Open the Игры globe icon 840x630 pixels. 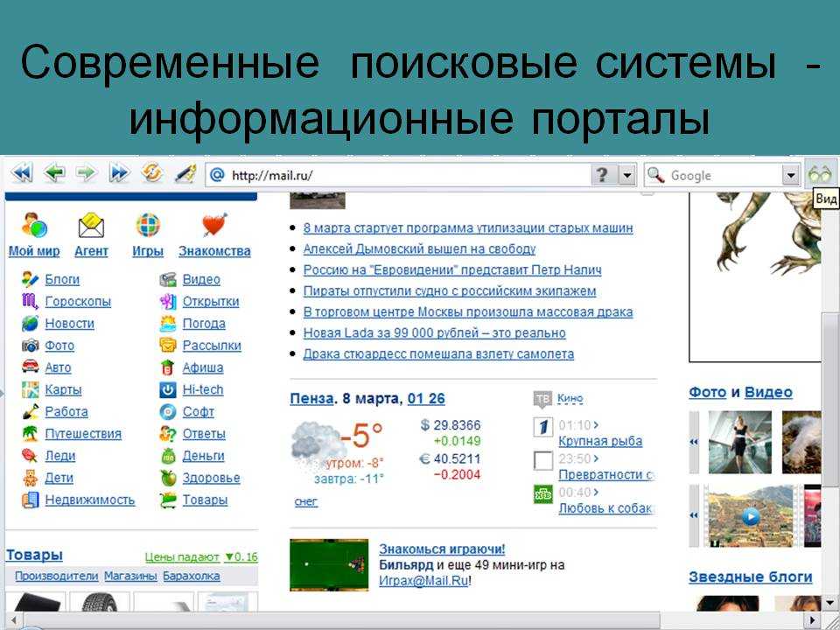[148, 225]
